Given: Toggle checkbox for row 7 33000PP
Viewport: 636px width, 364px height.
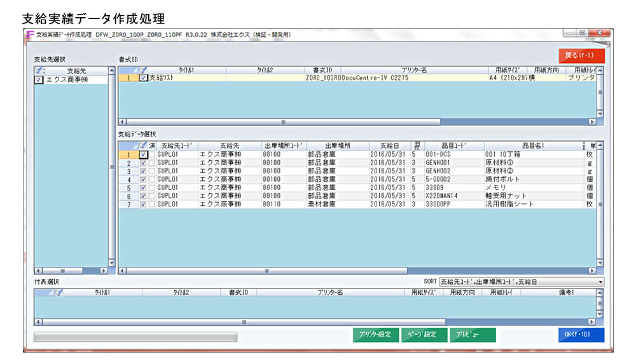Looking at the screenshot, I should [x=142, y=205].
